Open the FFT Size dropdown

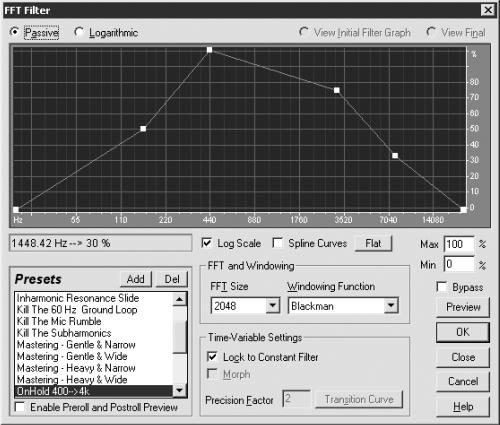[x=273, y=305]
